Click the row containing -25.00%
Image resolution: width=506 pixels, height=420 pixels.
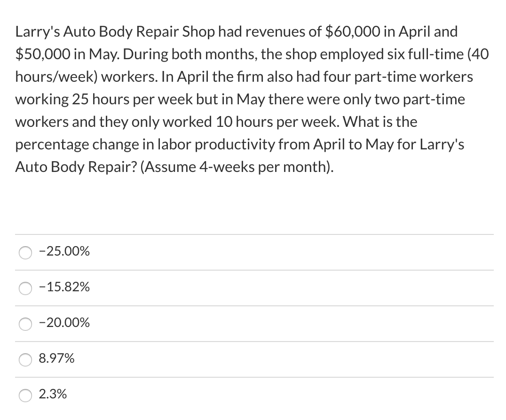(188, 252)
